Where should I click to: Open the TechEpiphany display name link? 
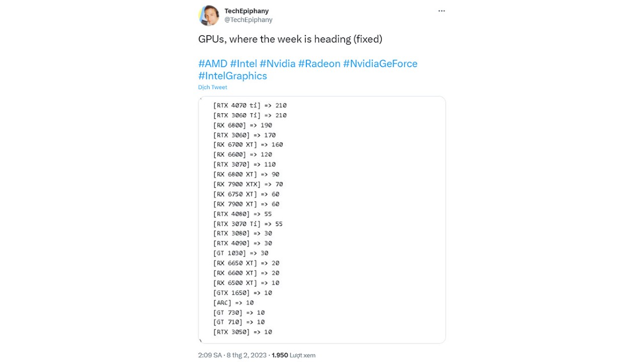247,11
